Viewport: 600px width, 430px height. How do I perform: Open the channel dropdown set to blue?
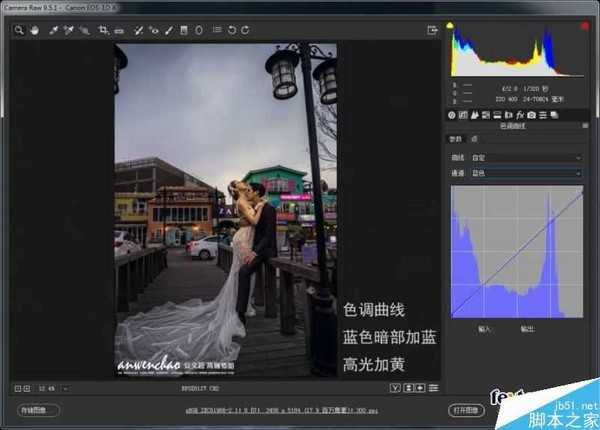[530, 174]
